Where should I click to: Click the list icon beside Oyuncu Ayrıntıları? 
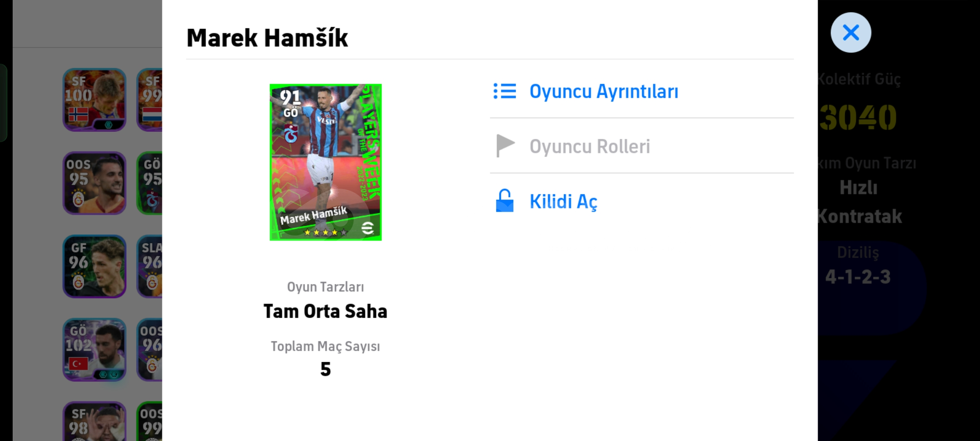click(x=505, y=91)
